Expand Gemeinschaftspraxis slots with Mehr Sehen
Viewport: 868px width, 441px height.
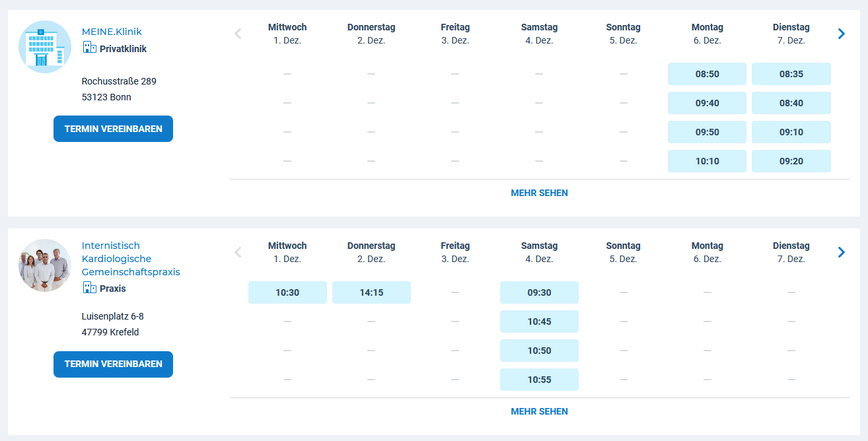click(x=539, y=411)
